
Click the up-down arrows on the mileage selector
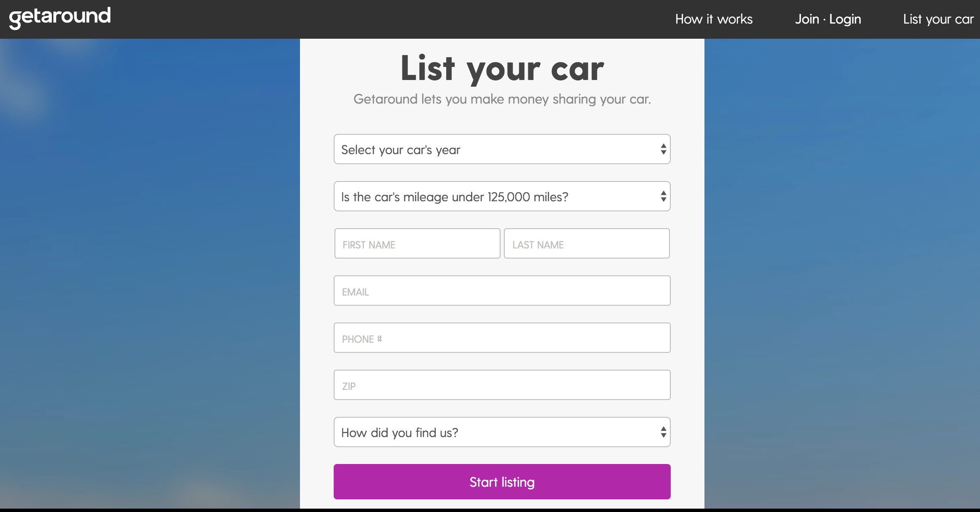pos(663,197)
